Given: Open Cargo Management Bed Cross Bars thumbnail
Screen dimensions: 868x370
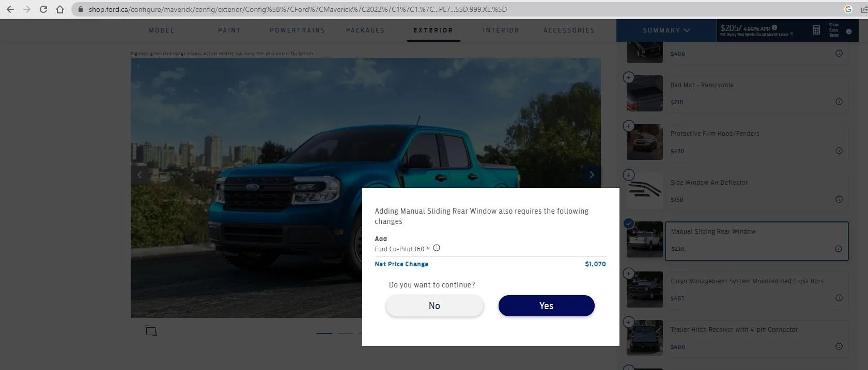Looking at the screenshot, I should click(x=645, y=289).
